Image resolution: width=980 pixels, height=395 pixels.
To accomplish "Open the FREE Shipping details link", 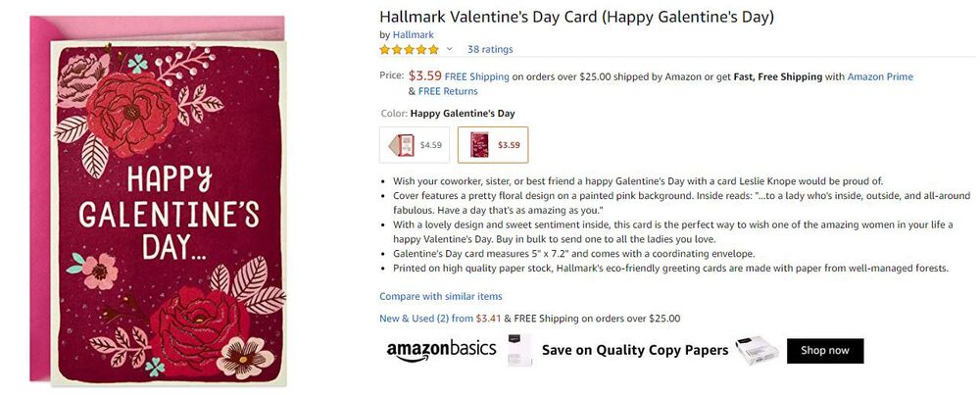I will (476, 76).
